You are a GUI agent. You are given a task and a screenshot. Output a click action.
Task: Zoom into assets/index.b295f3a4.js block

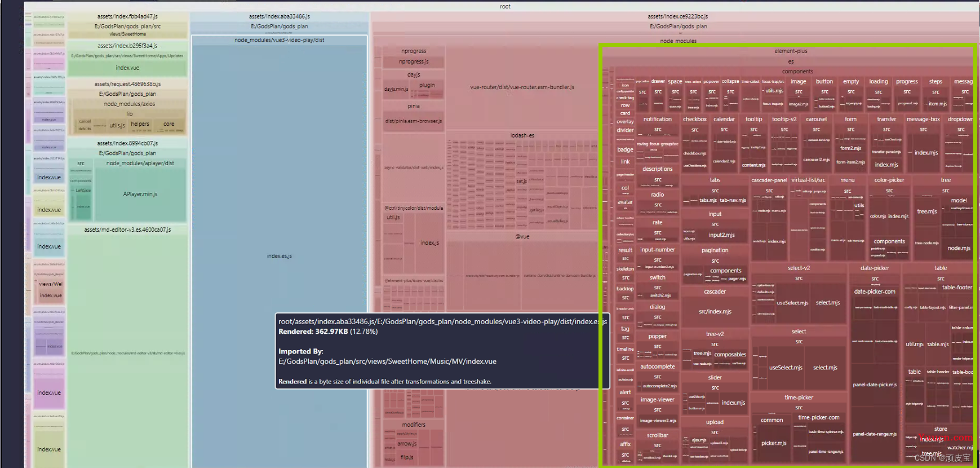(127, 46)
